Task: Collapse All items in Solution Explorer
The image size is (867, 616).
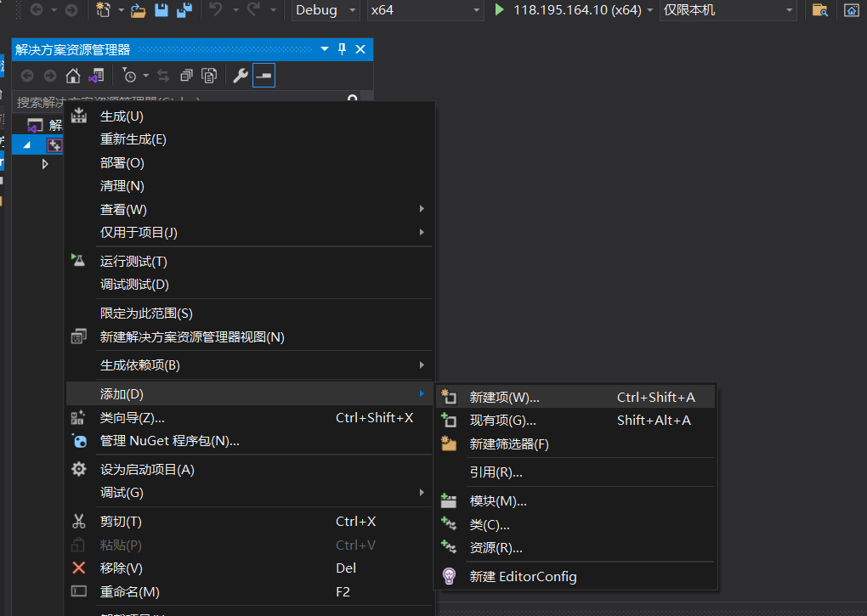Action: coord(187,76)
